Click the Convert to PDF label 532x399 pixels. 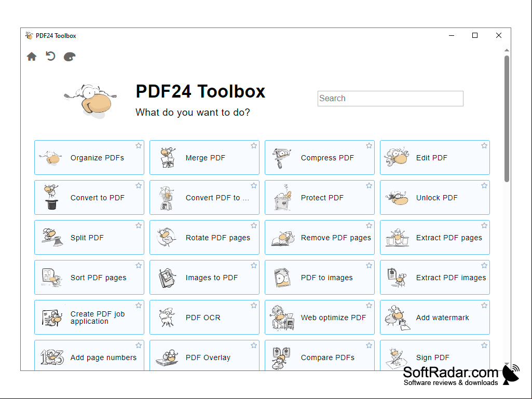coord(98,198)
